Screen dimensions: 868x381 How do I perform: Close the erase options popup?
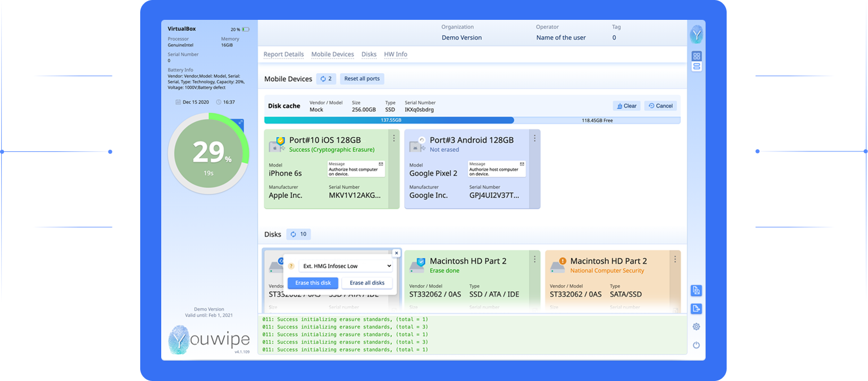tap(396, 253)
